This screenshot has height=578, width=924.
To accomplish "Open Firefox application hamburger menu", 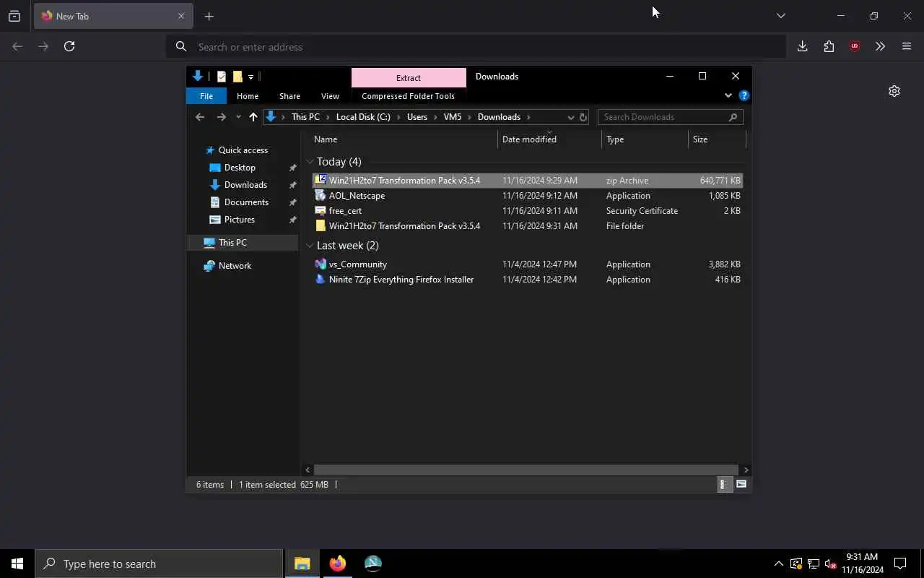I will [907, 46].
